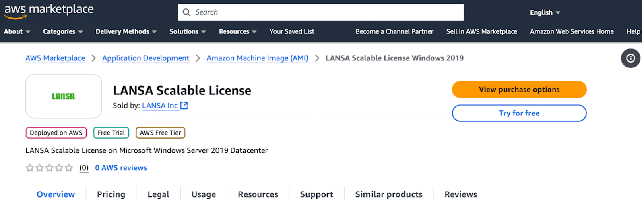
Task: Click the Deployed on AWS badge
Action: (56, 133)
